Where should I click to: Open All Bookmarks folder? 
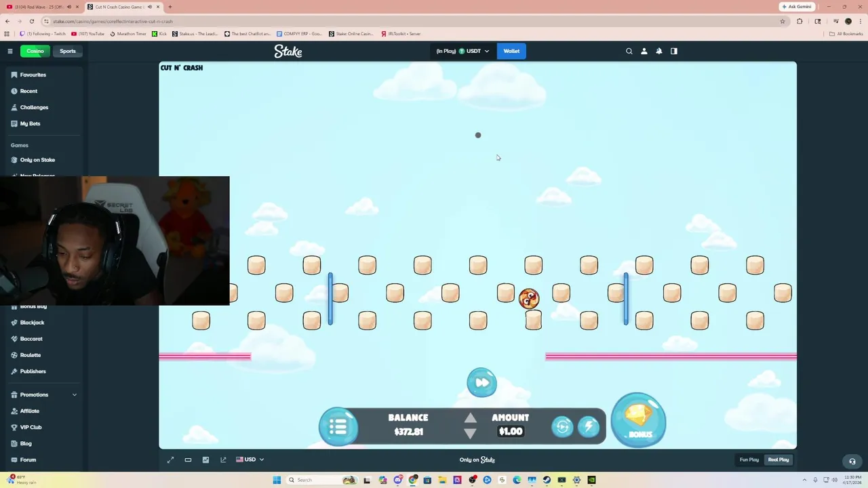(x=846, y=33)
